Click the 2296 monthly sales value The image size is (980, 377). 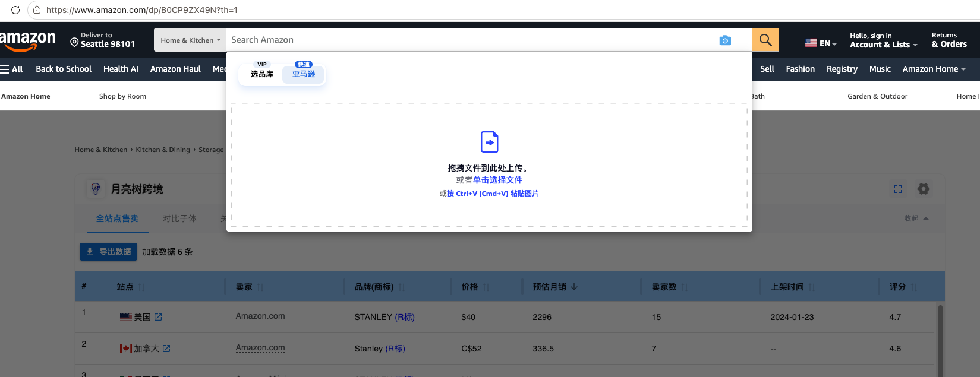(x=542, y=317)
